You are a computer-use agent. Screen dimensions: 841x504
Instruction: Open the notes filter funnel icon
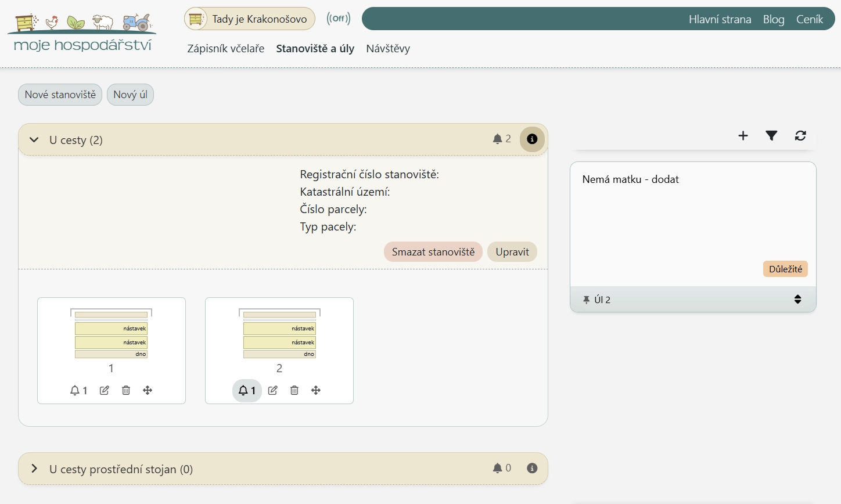[x=771, y=136]
